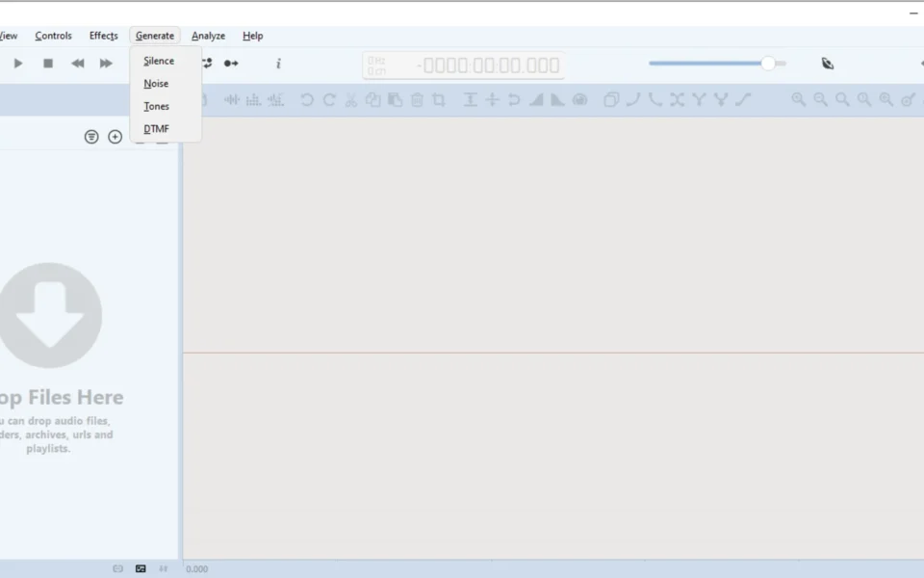
Task: Open file properties info icon
Action: 279,64
